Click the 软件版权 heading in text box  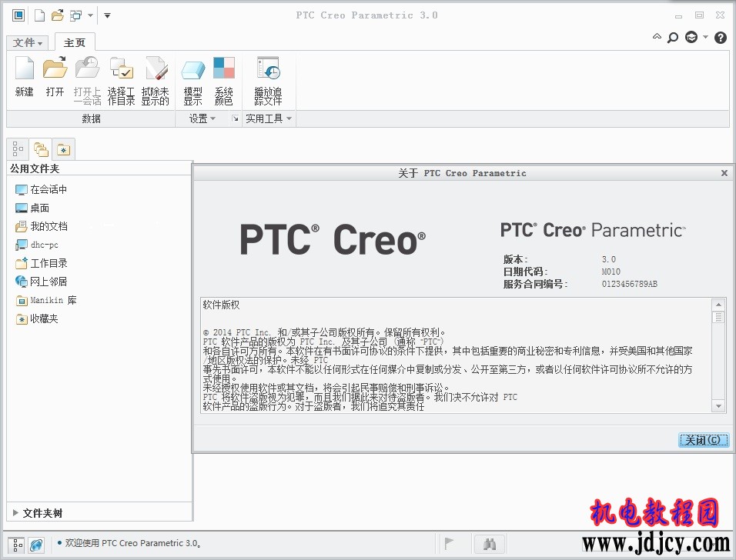[221, 305]
